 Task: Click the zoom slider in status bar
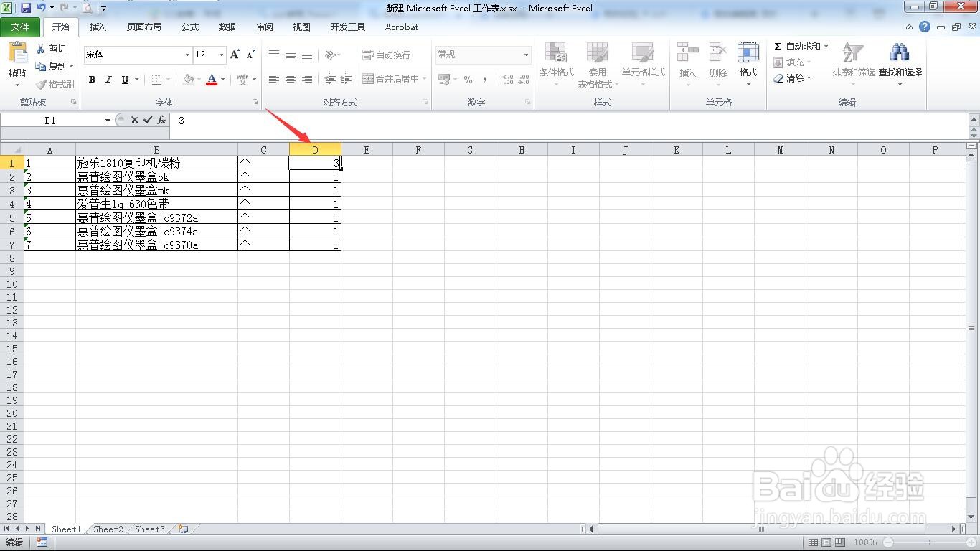click(x=930, y=542)
